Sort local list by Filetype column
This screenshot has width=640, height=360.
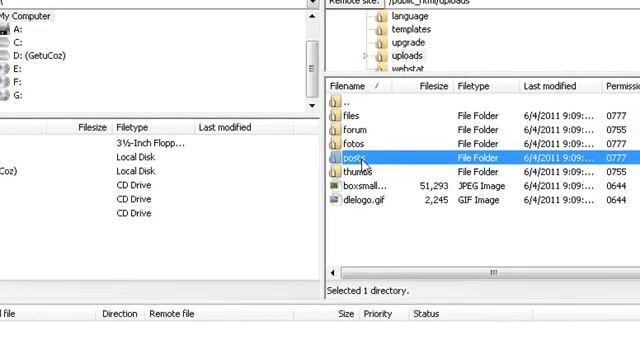(153, 127)
